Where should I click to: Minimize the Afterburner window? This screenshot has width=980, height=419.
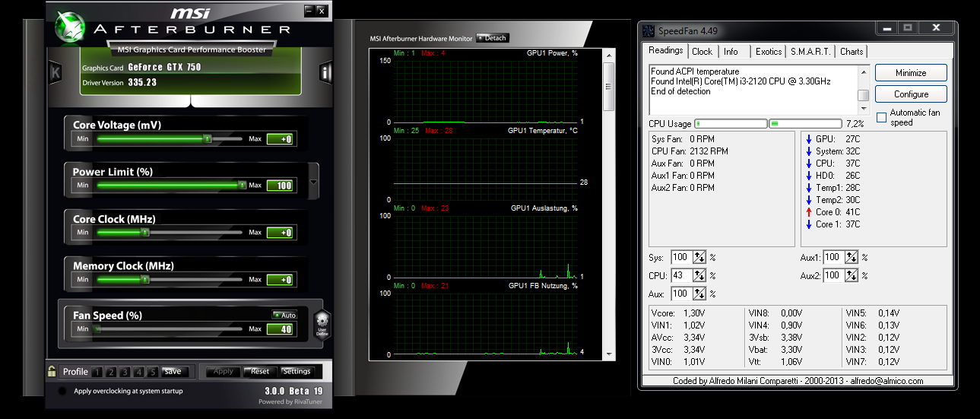tap(309, 11)
